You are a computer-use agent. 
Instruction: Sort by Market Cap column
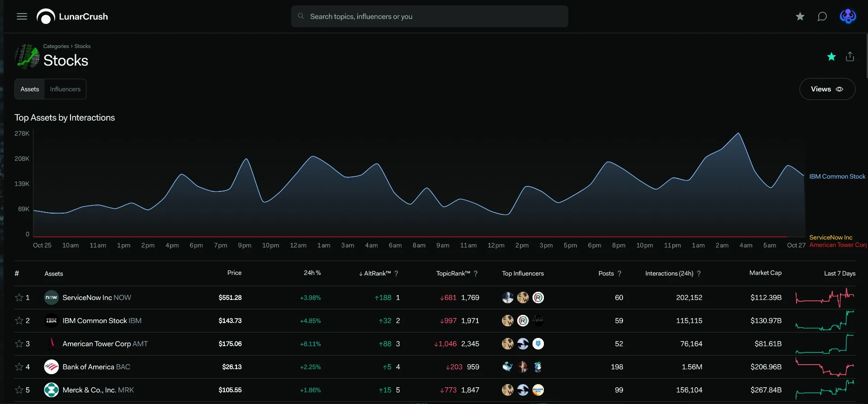(765, 273)
